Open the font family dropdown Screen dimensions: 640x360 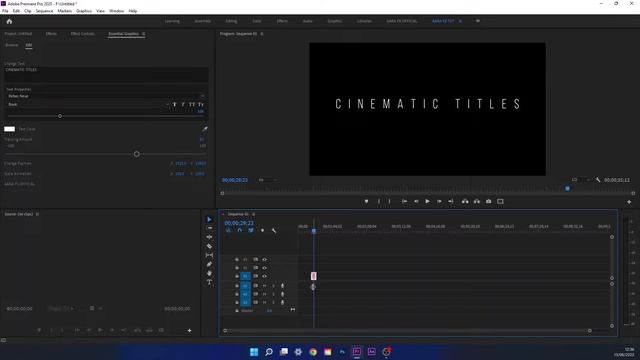coord(106,96)
